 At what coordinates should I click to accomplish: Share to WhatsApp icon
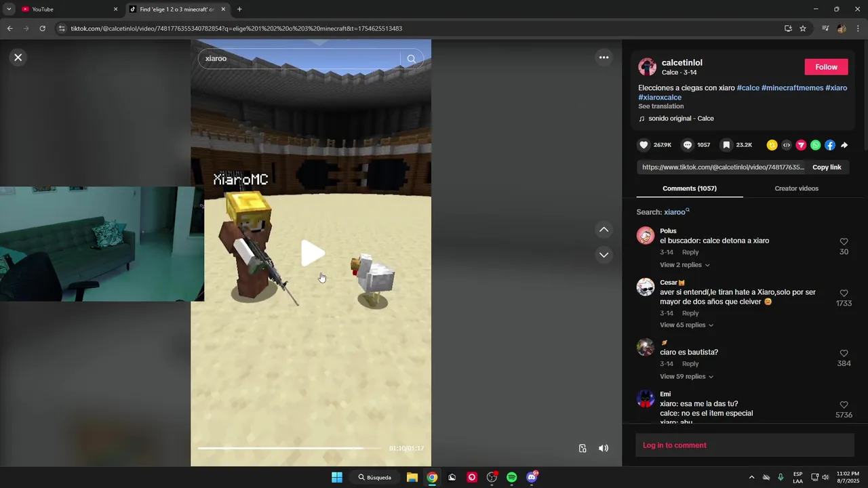click(815, 145)
